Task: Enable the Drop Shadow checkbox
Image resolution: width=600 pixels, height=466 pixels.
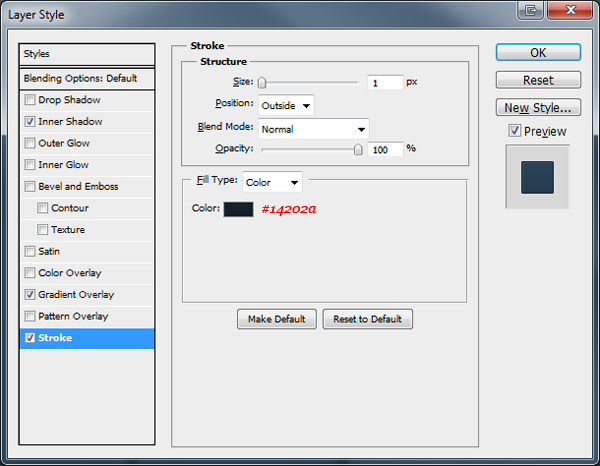Action: click(x=30, y=100)
